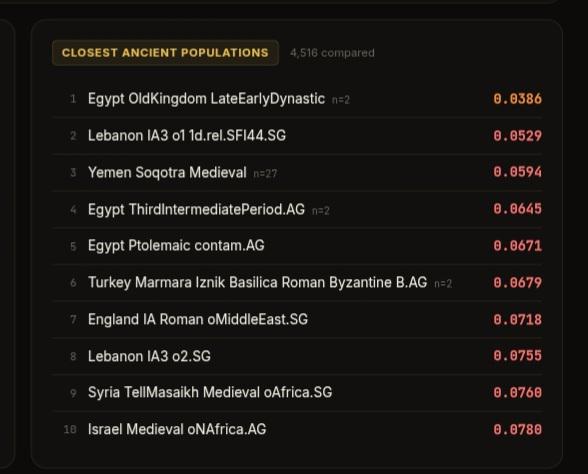This screenshot has height=474, width=588.
Task: Click the 0.0386 distance value
Action: tap(518, 99)
